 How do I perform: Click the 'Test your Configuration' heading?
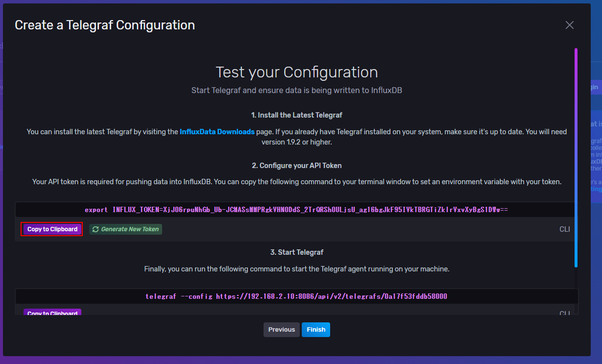pos(297,72)
